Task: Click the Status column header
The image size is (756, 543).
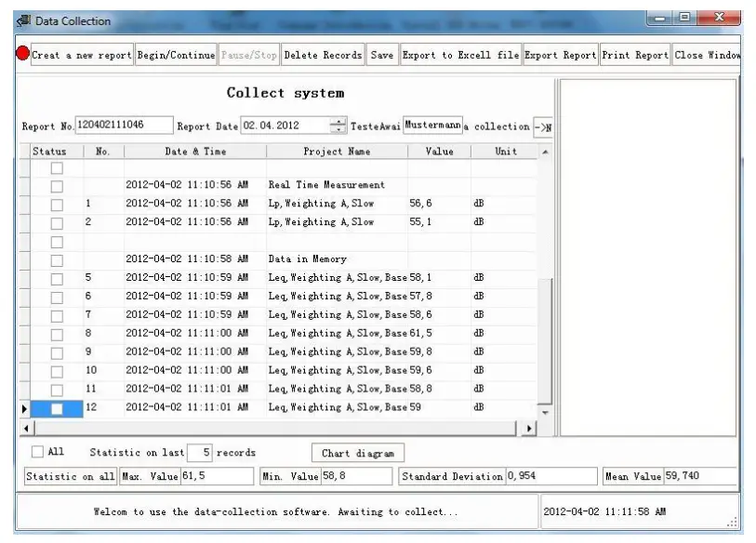Action: 57,152
